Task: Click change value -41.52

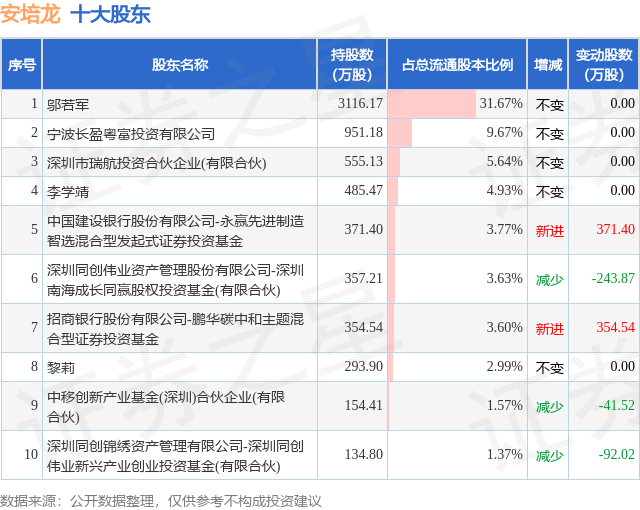Action: point(617,405)
